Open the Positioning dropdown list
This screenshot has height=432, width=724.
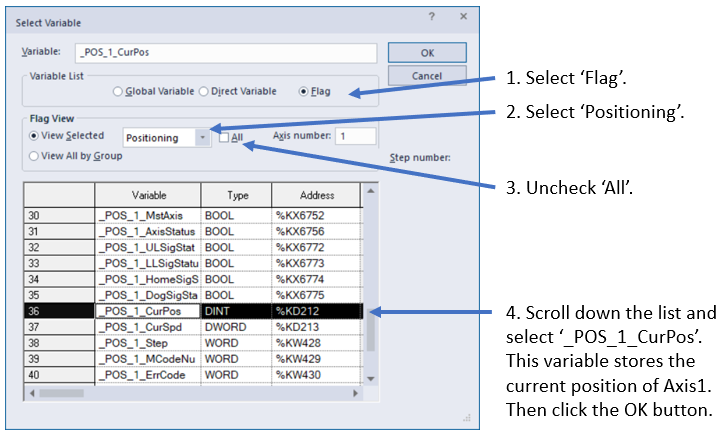pos(203,137)
